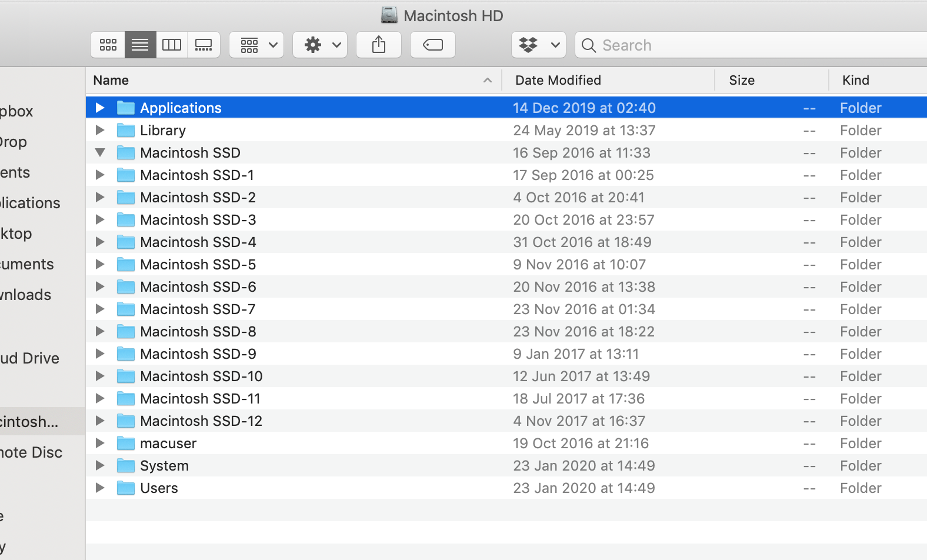
Task: Open AirDrop in the sidebar
Action: pos(14,142)
